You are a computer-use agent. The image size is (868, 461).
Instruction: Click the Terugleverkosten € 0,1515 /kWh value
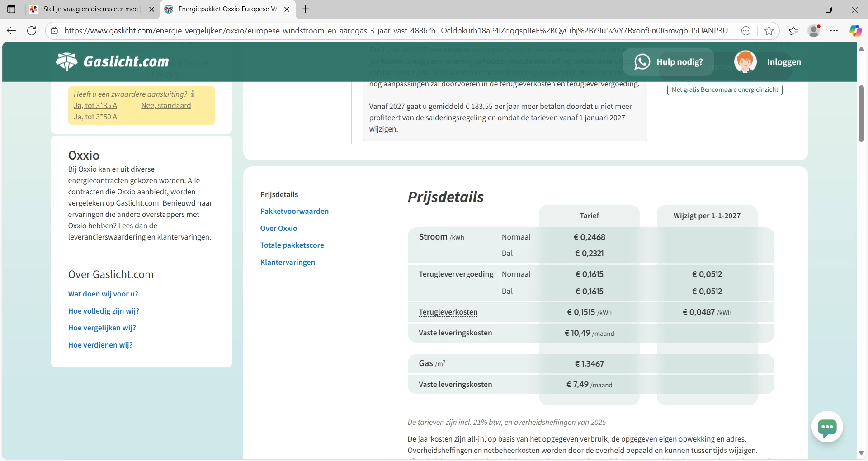point(589,312)
